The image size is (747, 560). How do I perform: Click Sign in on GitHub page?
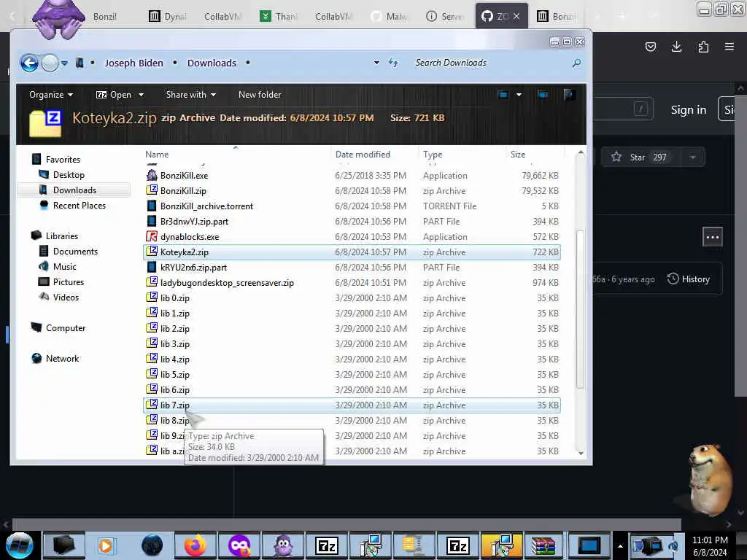coord(689,110)
